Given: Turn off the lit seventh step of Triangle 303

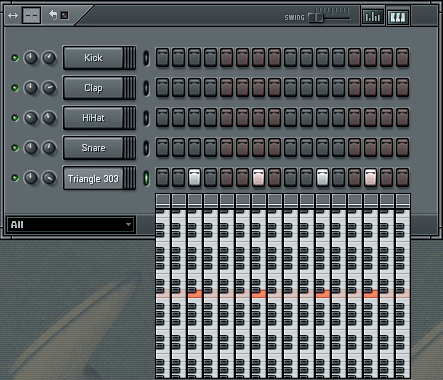Looking at the screenshot, I should click(258, 178).
